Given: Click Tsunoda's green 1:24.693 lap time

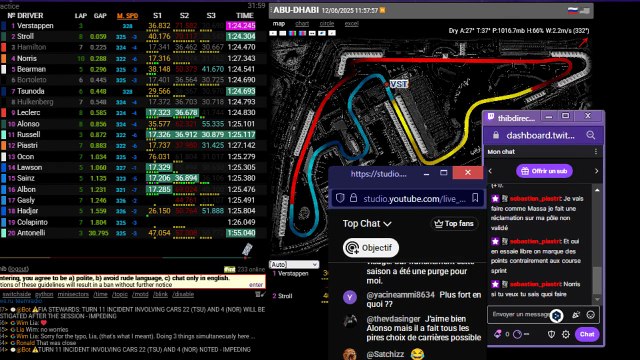Looking at the screenshot, I should [241, 91].
